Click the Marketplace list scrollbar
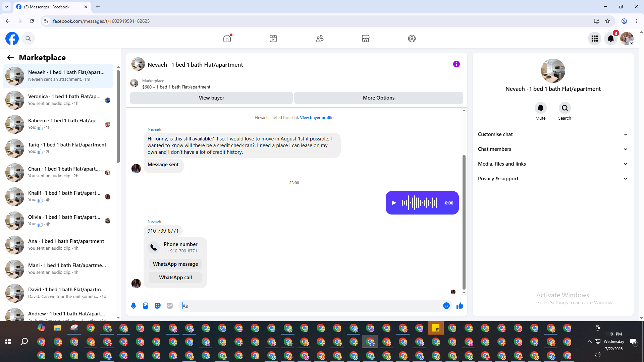Screen dimensions: 644x362 [x=118, y=116]
